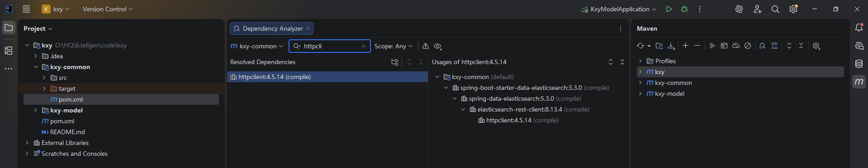868x168 pixels.
Task: Expand the src folder
Action: coord(44,78)
